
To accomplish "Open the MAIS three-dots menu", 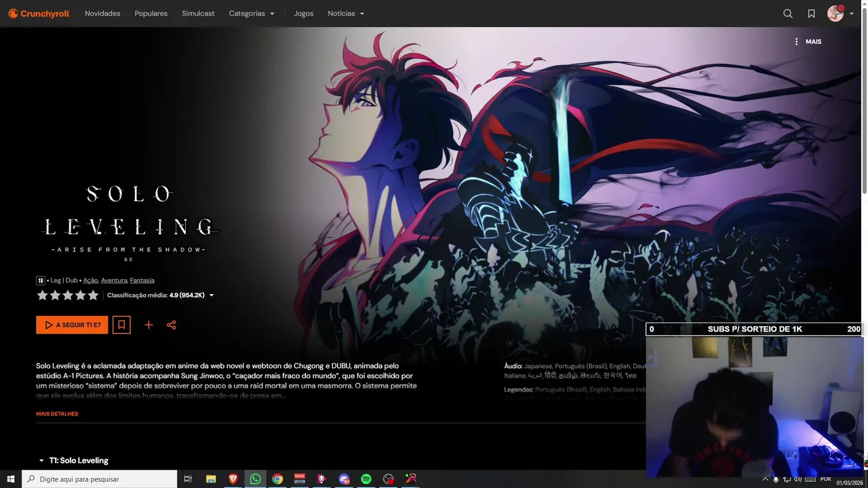I will click(807, 41).
